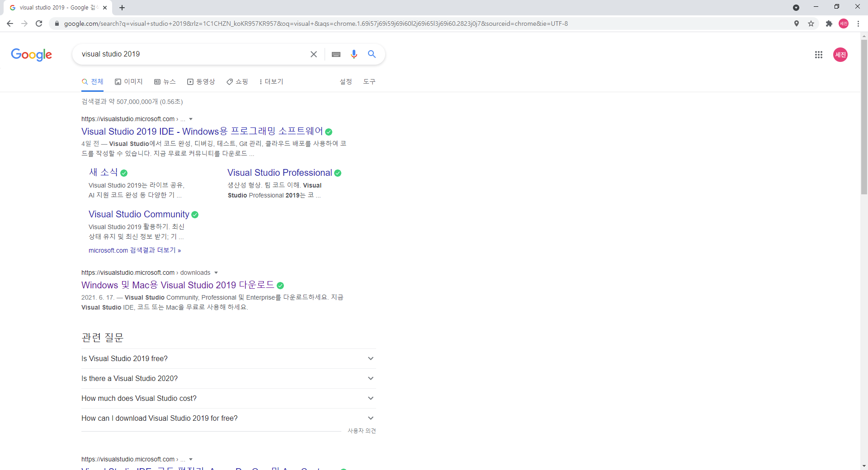
Task: Click the tab-search circle icon in title bar
Action: (x=796, y=8)
